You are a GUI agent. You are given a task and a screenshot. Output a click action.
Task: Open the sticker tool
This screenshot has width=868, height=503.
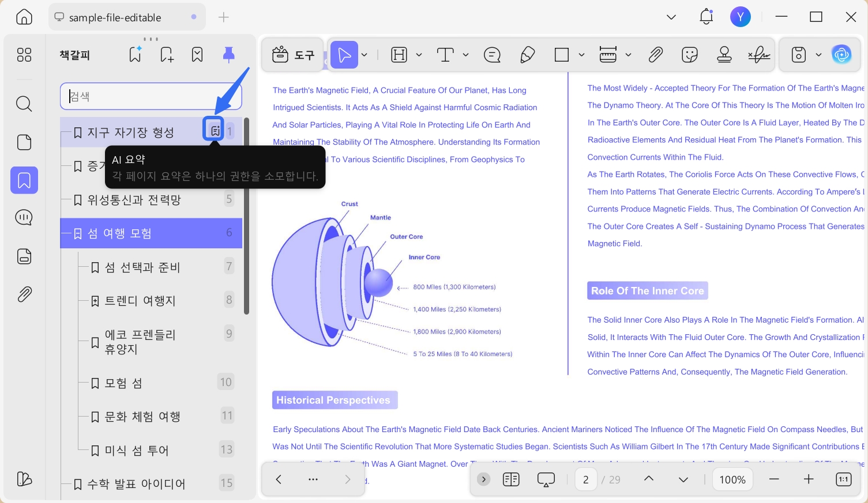(x=690, y=55)
